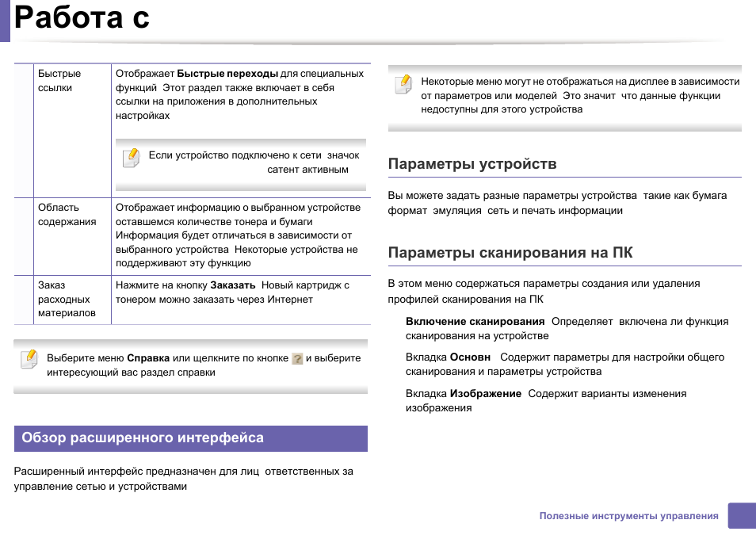Select the Область содержания table cell
756x535 pixels.
click(x=67, y=215)
